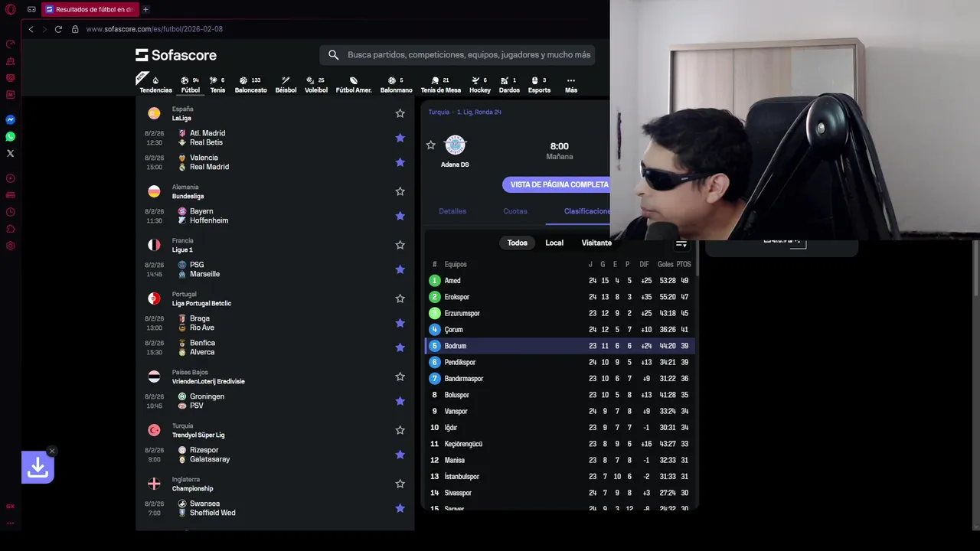Select Bodrum row in standings
Viewport: 980px width, 551px height.
(560, 346)
